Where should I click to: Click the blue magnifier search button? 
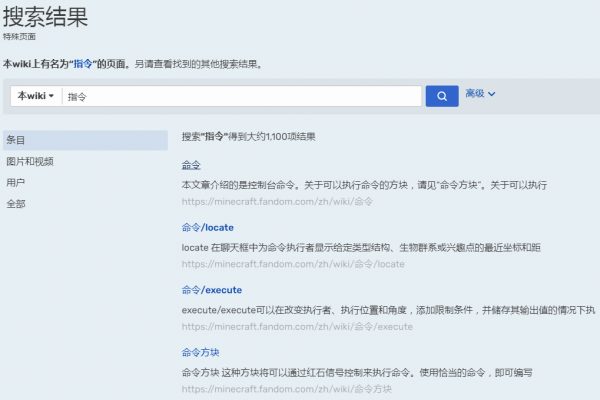442,96
